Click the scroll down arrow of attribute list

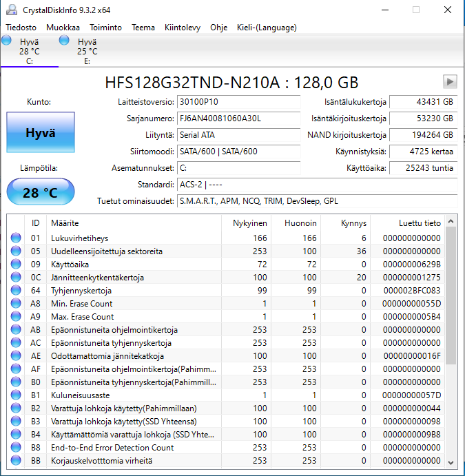(x=451, y=462)
